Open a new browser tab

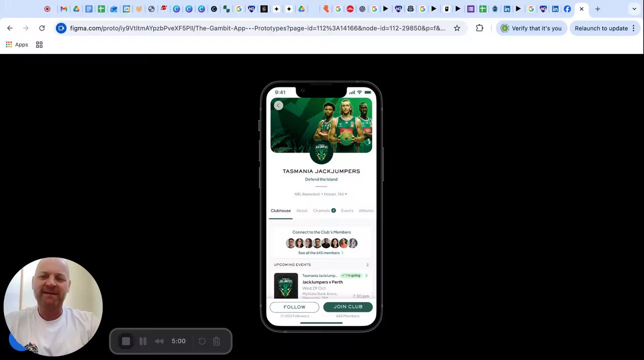pyautogui.click(x=597, y=9)
